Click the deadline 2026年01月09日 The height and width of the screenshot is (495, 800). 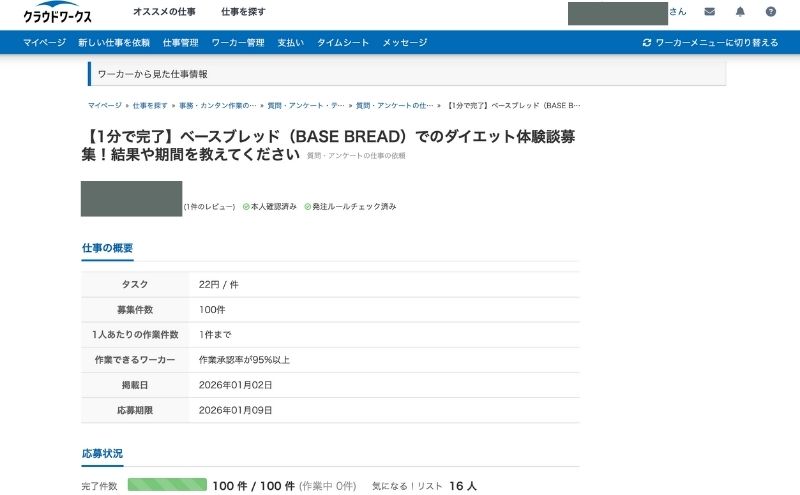[235, 410]
